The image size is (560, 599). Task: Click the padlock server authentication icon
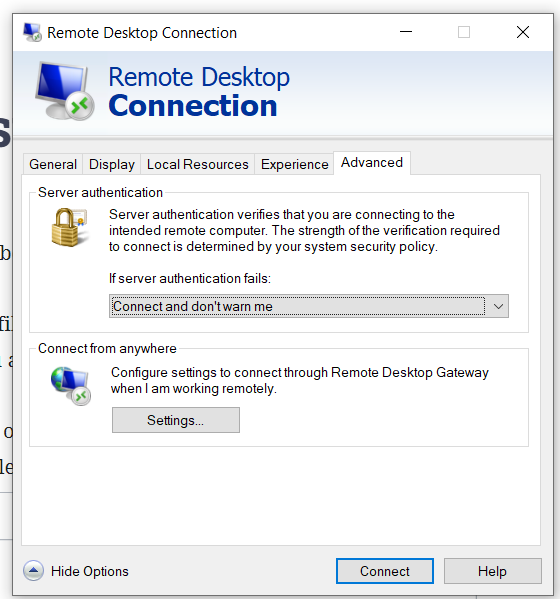tap(70, 227)
